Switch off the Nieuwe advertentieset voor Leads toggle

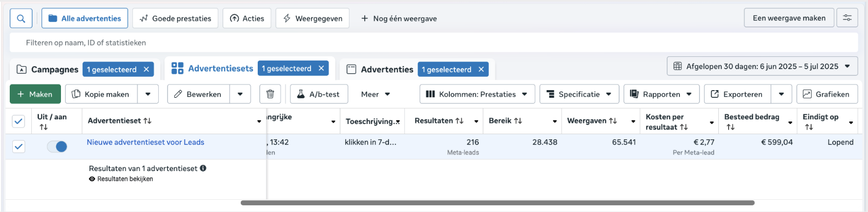point(57,147)
